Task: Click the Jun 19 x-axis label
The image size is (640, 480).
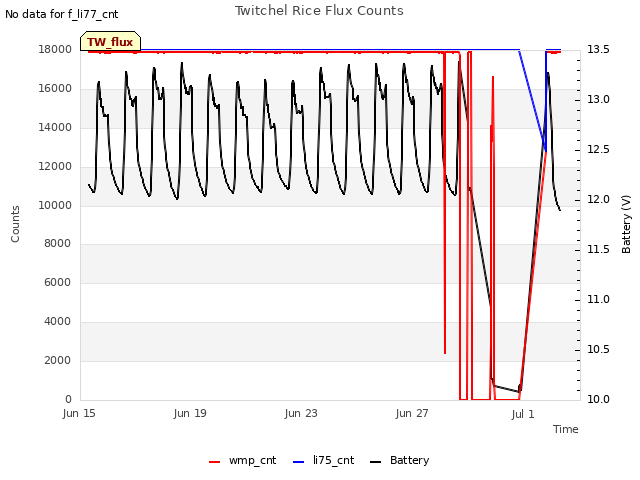Action: pyautogui.click(x=190, y=413)
